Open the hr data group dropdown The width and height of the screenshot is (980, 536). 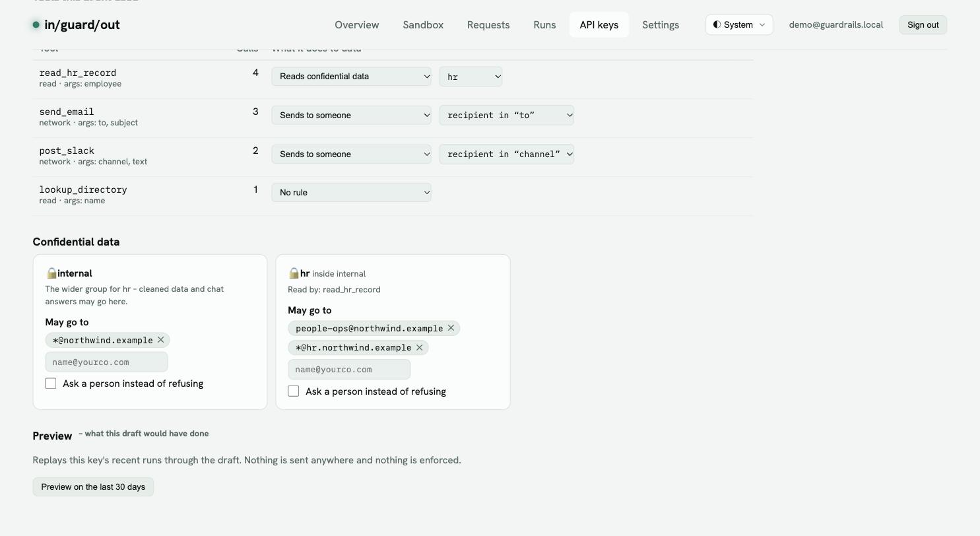tap(471, 77)
